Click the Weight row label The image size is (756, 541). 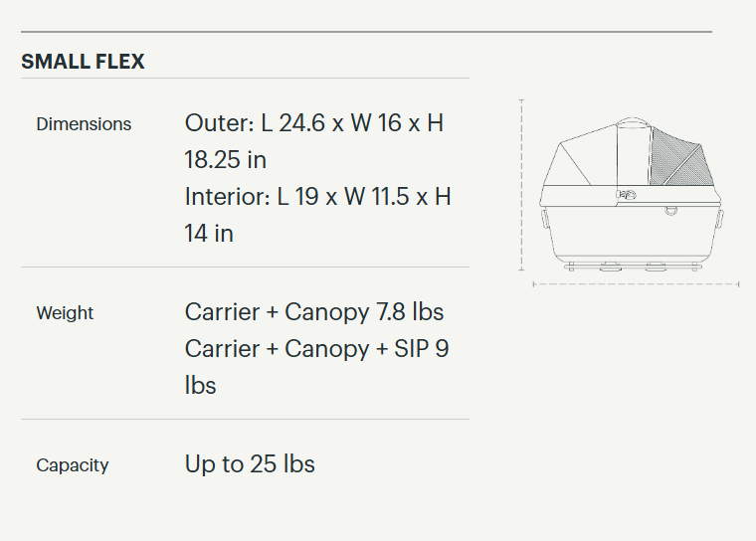65,313
